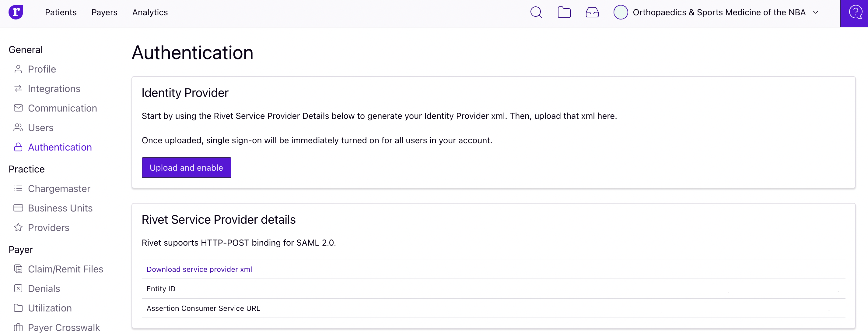The width and height of the screenshot is (868, 334).
Task: Click the Utilization folder icon
Action: (x=18, y=308)
